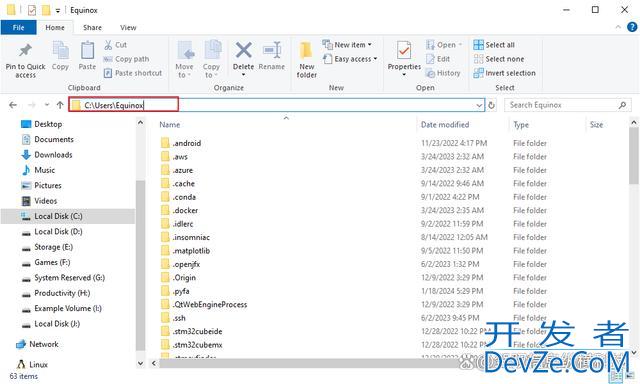Expand address bar history dropdown
This screenshot has width=640, height=384.
[x=479, y=105]
